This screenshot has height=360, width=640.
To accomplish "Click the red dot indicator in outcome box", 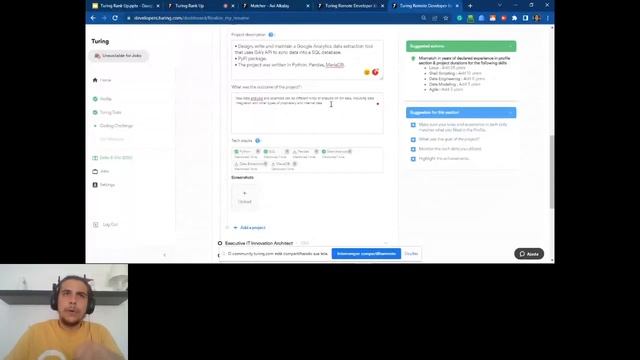I will [x=378, y=104].
